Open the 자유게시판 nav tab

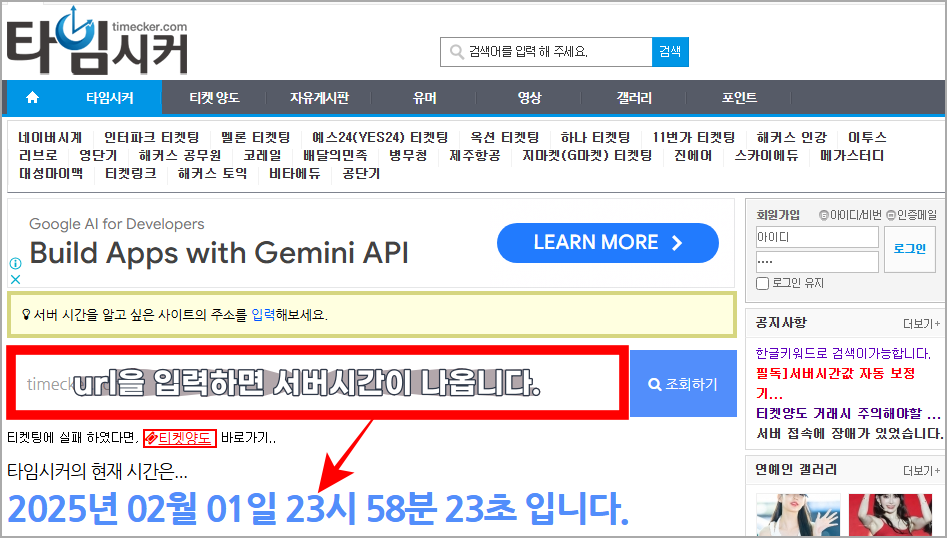[319, 97]
